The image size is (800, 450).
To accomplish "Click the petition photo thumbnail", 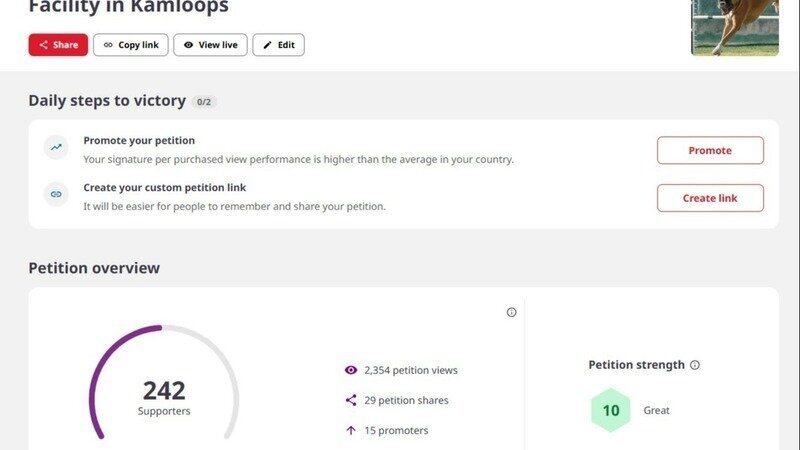I will (735, 27).
